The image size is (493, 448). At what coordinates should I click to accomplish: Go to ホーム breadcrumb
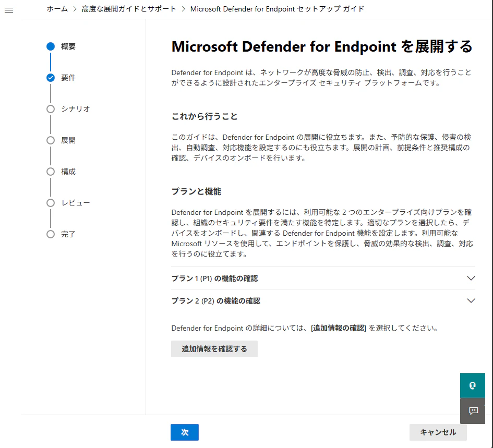pyautogui.click(x=57, y=9)
